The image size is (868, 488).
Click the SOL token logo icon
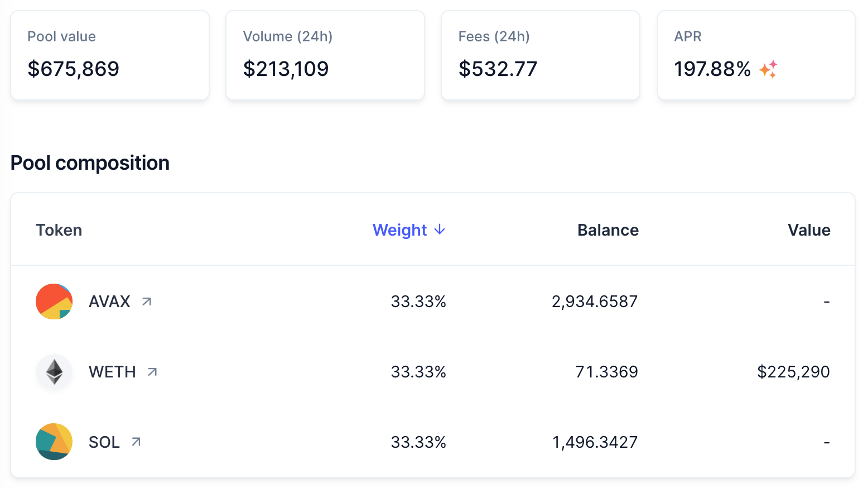pos(54,442)
